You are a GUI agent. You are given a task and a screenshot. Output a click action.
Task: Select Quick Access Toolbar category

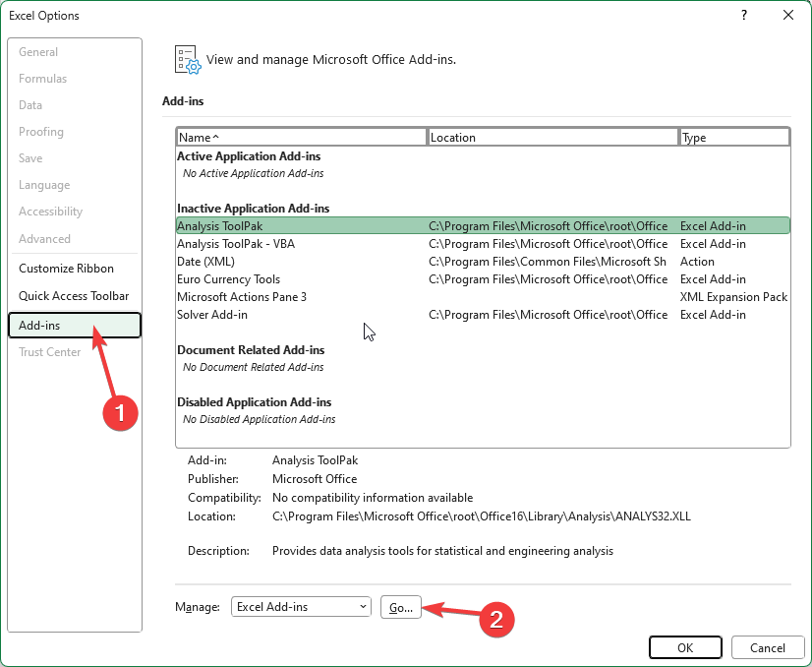(x=74, y=296)
